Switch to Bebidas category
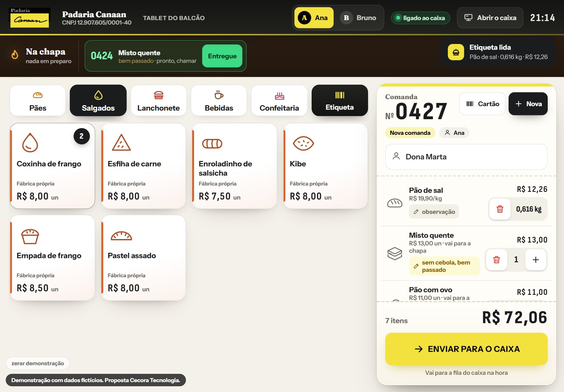564x392 pixels. point(219,100)
